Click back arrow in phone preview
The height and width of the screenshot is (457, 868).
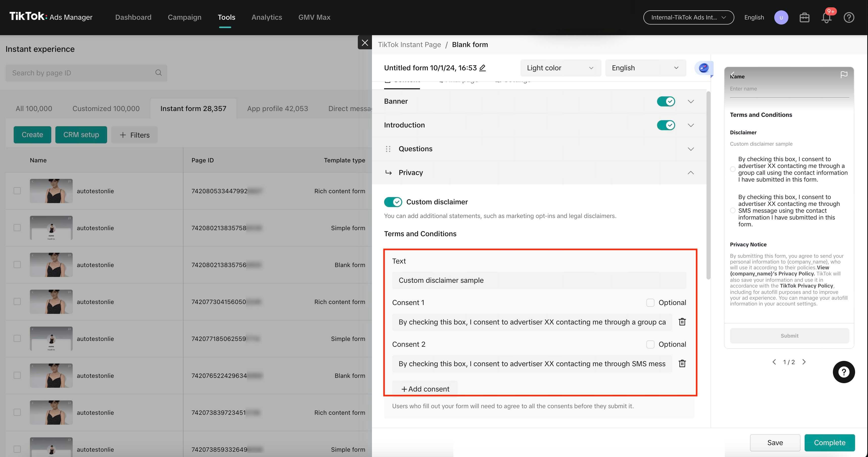[x=733, y=75]
